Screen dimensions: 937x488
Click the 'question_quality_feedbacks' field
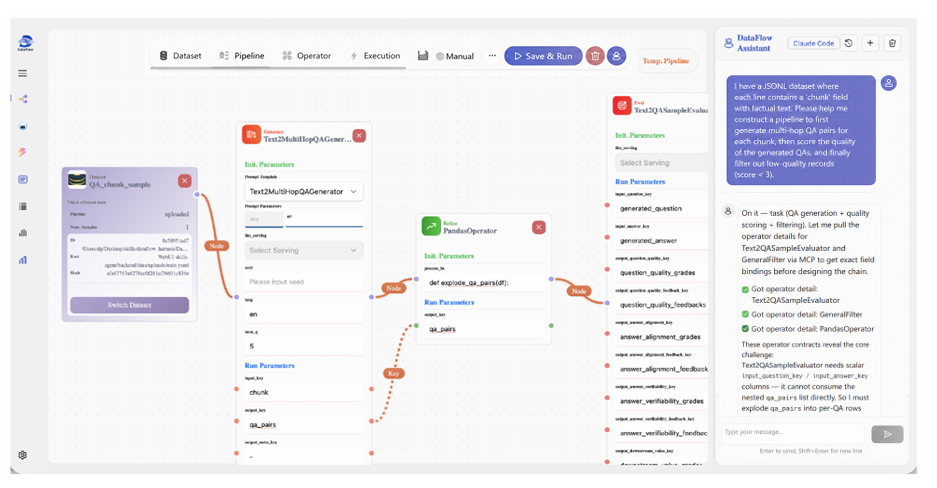coord(661,305)
